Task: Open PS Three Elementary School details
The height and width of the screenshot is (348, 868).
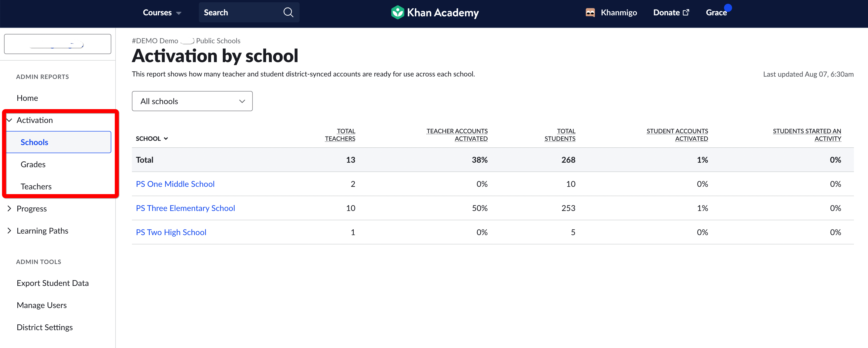Action: pos(185,208)
